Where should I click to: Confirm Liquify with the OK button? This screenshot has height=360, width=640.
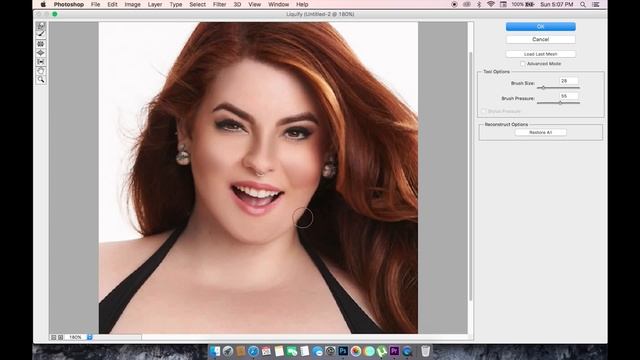[x=540, y=27]
